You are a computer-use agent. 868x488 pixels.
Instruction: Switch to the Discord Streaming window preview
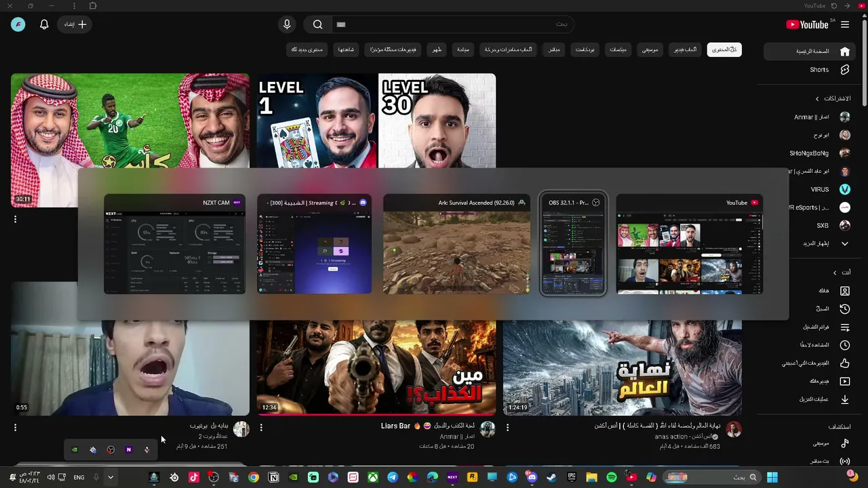point(314,245)
